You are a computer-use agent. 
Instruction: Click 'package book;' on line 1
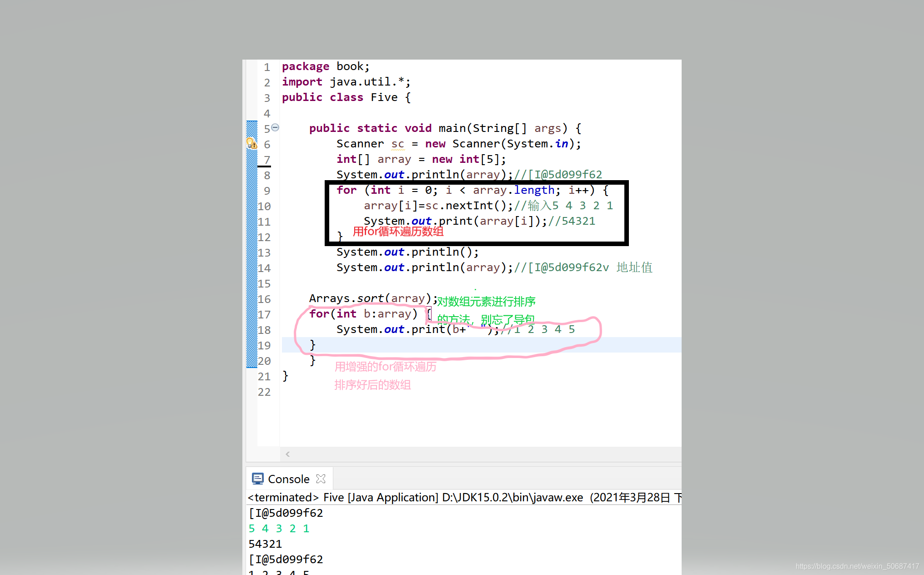(326, 66)
